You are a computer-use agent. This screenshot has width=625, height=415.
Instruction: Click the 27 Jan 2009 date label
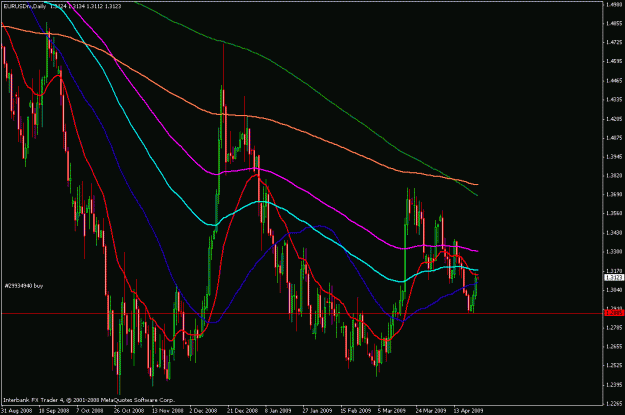pos(317,410)
